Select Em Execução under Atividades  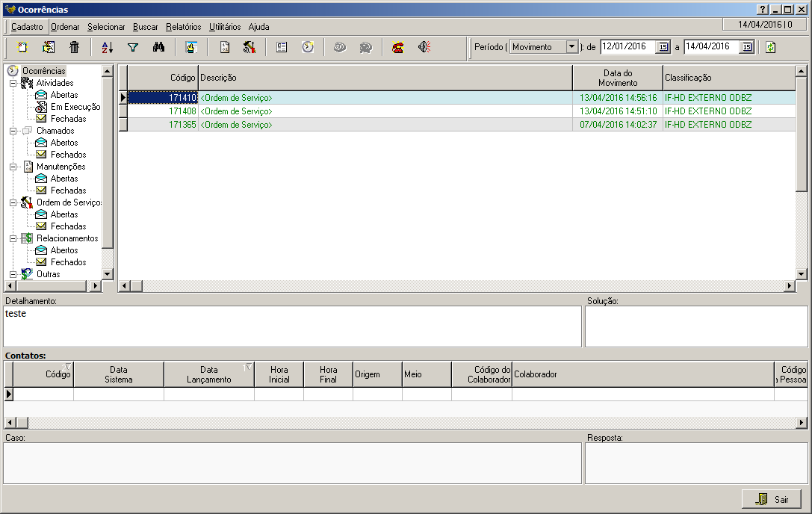click(x=75, y=107)
